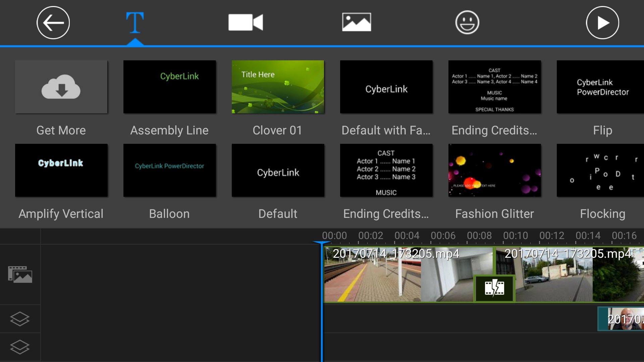Viewport: 644px width, 362px height.
Task: Click the Balloon label
Action: click(x=169, y=214)
